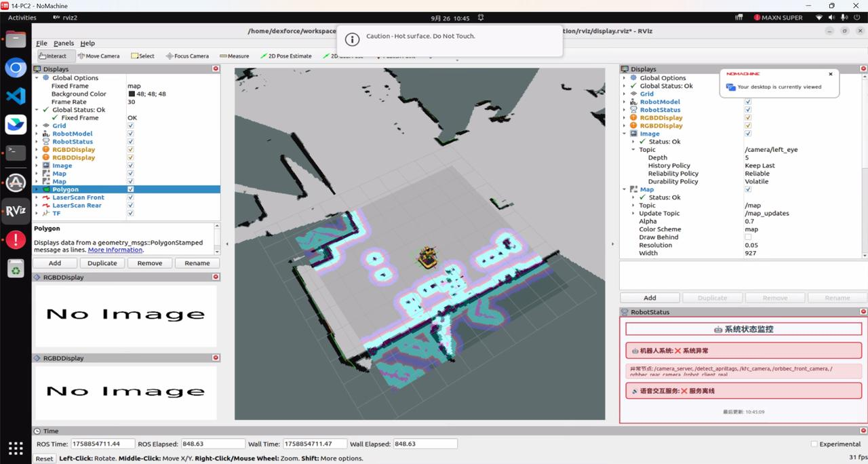Expand LaserScan Front display properties
The height and width of the screenshot is (464, 868).
pyautogui.click(x=37, y=197)
